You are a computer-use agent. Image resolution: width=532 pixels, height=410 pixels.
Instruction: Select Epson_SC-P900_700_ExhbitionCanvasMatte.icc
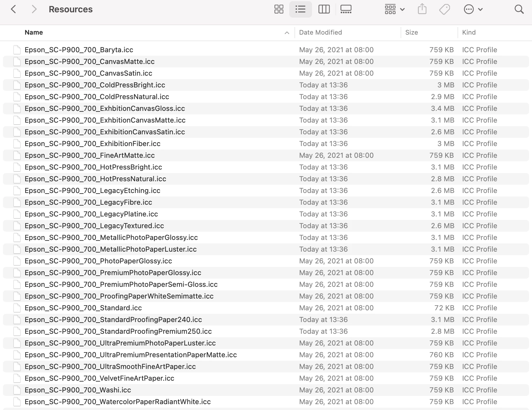[x=266, y=120]
